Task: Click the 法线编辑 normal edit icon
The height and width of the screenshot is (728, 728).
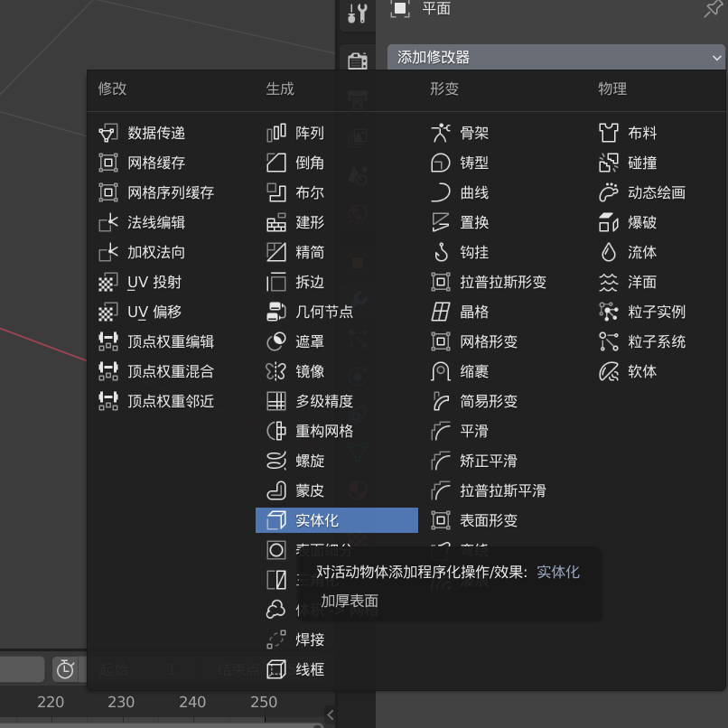Action: coord(108,222)
